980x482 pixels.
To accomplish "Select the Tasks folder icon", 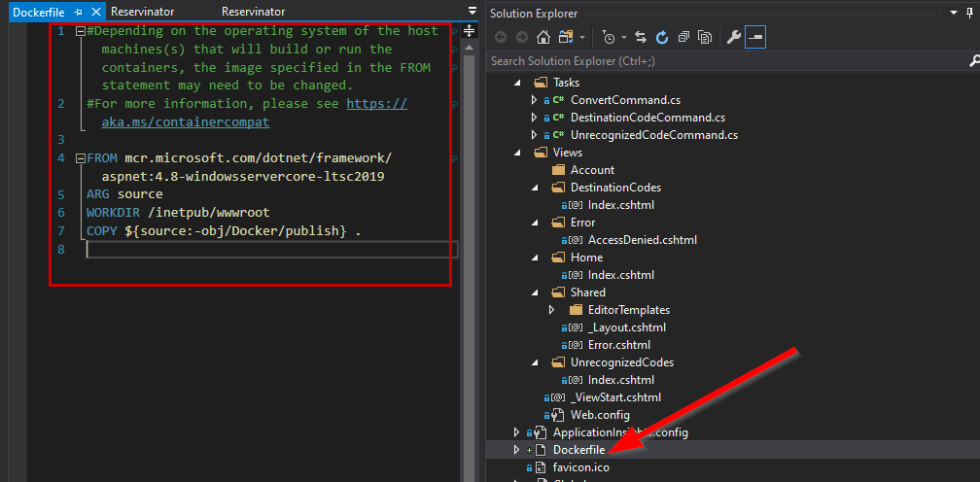I will [x=540, y=83].
